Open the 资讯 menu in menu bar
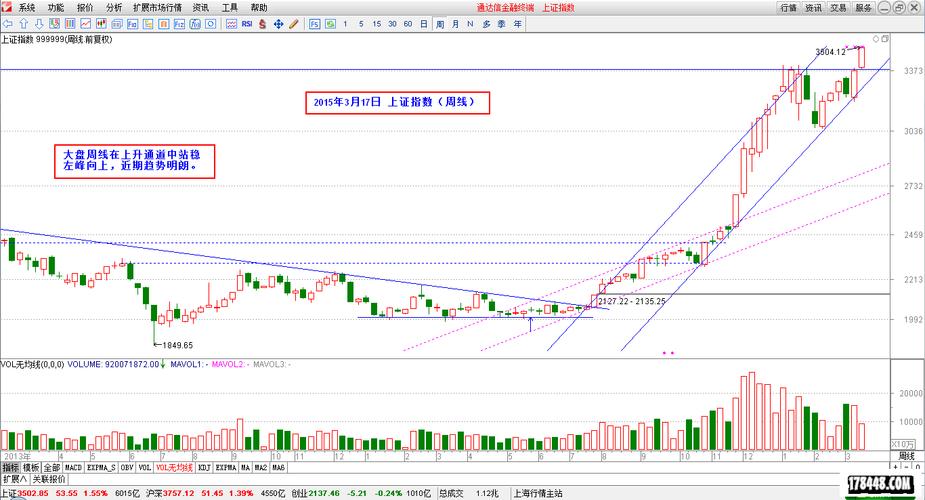The height and width of the screenshot is (500, 925). tap(201, 8)
